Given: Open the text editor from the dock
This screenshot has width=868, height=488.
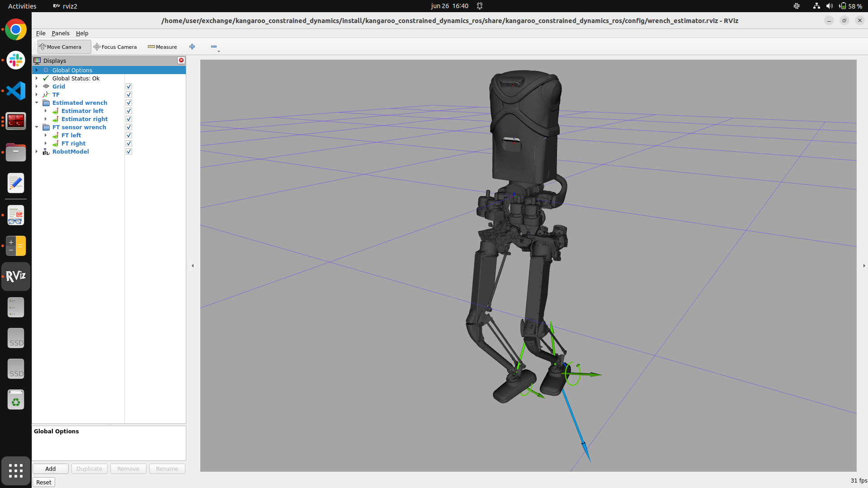Looking at the screenshot, I should [x=16, y=183].
